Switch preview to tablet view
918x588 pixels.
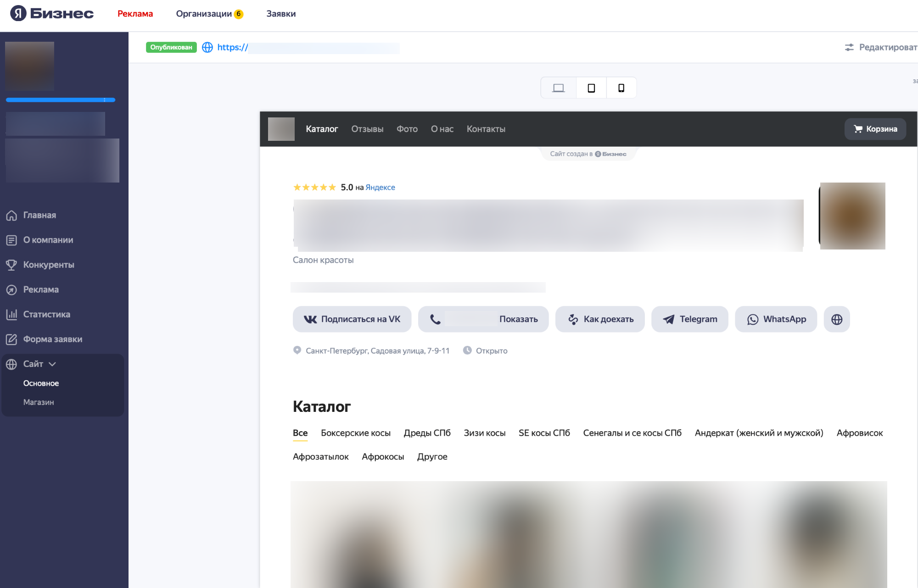(591, 88)
